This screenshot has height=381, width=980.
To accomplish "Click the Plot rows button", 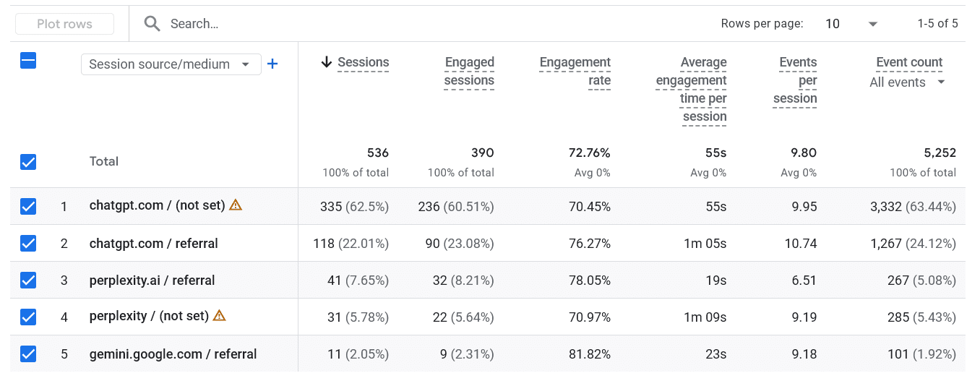I will (65, 24).
